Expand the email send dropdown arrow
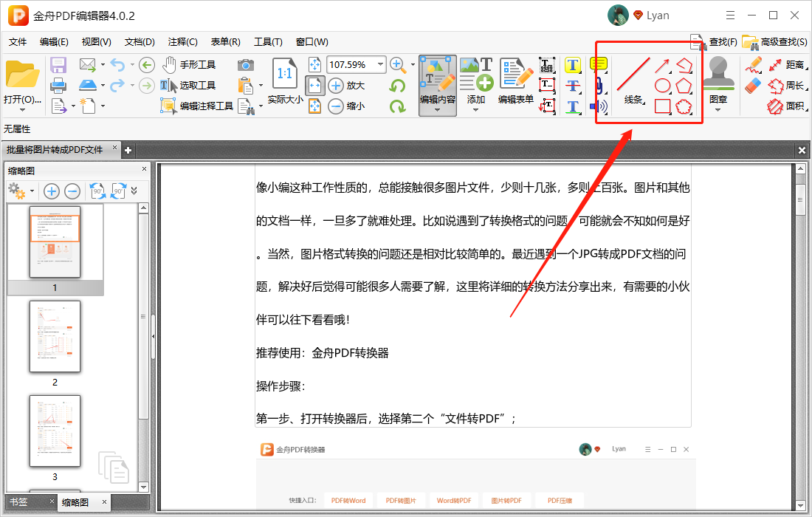Viewport: 812px width, 517px height. 103,65
